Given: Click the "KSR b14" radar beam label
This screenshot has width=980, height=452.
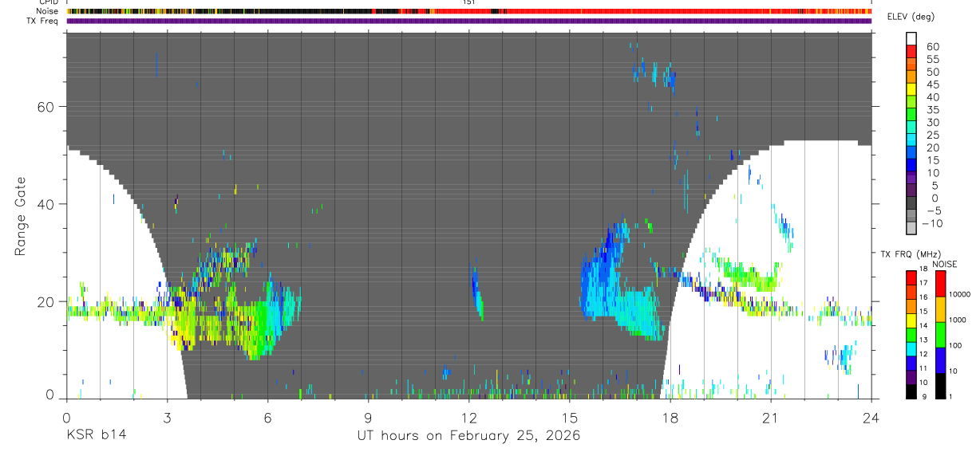Looking at the screenshot, I should (x=95, y=435).
